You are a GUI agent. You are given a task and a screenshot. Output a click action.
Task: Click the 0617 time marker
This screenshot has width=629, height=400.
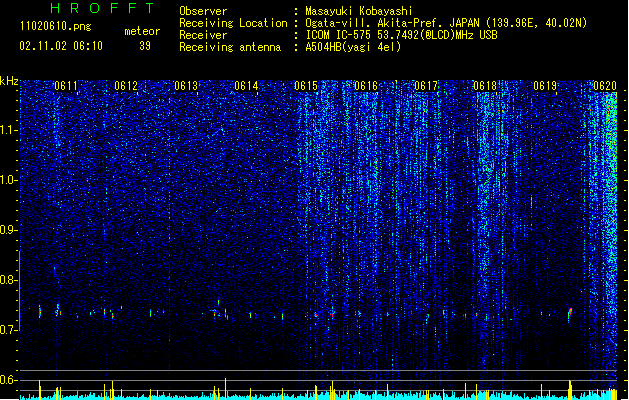click(426, 86)
